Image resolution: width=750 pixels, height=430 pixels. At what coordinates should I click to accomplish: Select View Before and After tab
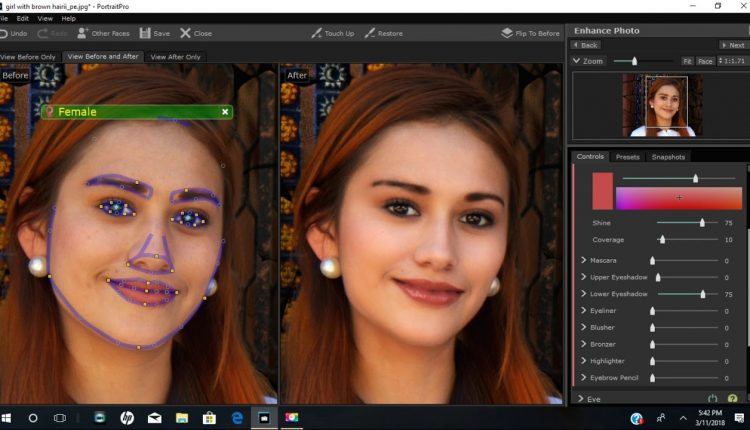pyautogui.click(x=103, y=56)
